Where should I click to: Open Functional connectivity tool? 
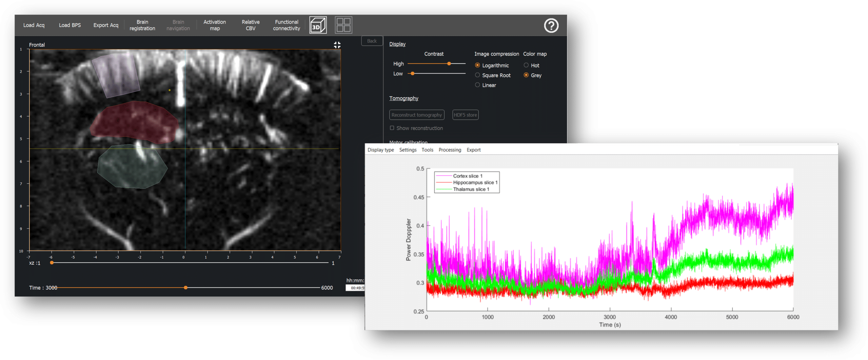coord(287,25)
